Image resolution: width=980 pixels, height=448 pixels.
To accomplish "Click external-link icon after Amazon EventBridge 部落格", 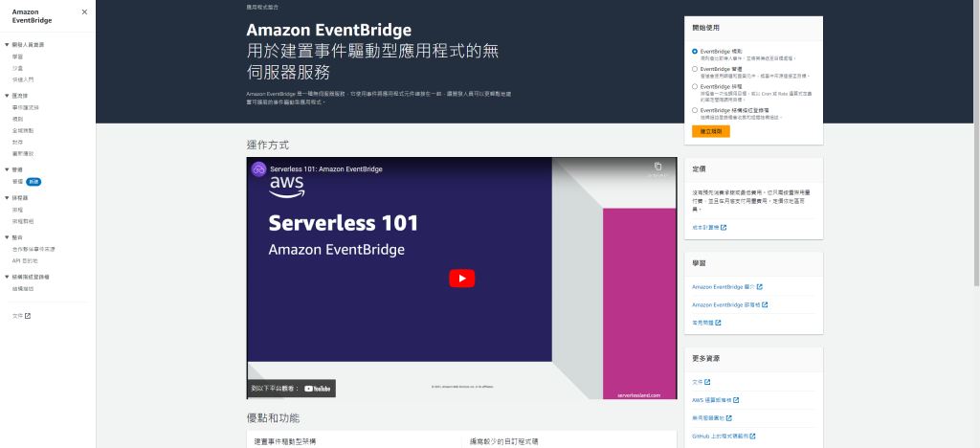I will pyautogui.click(x=765, y=305).
